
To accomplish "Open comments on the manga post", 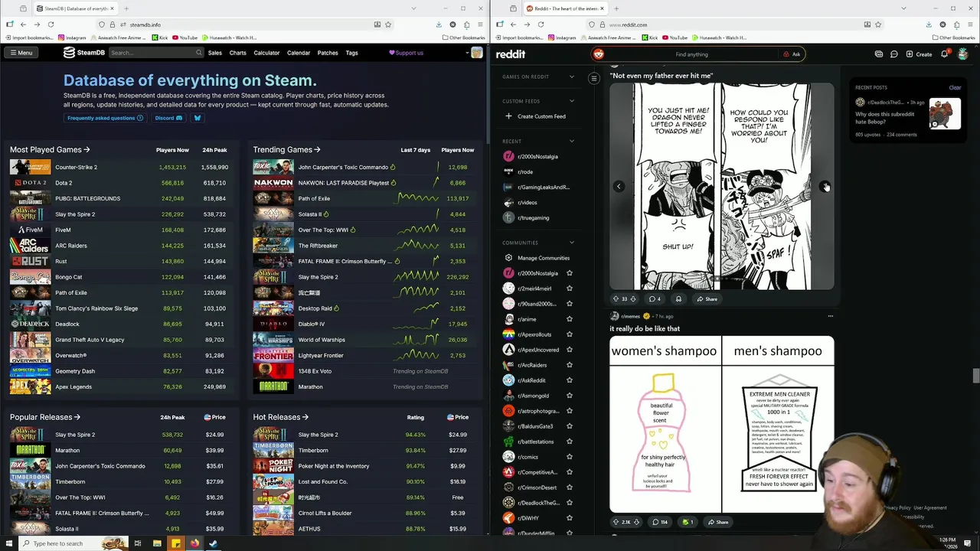I will click(x=655, y=299).
